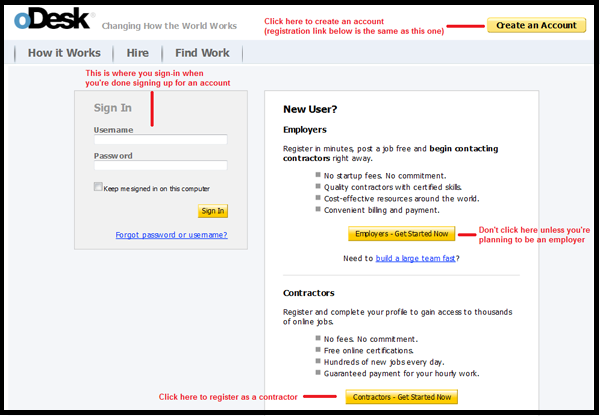Click the Sign In panel heading
The image size is (600, 416).
112,108
